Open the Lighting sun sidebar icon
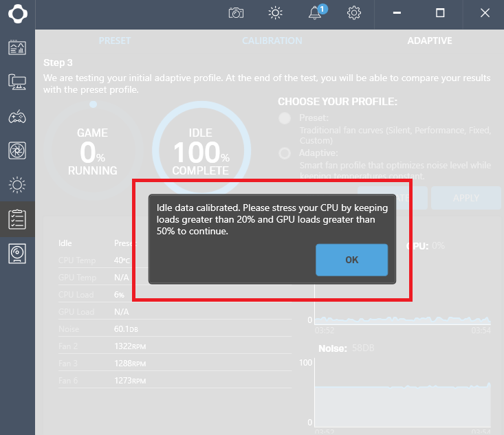This screenshot has width=504, height=435. pyautogui.click(x=17, y=185)
